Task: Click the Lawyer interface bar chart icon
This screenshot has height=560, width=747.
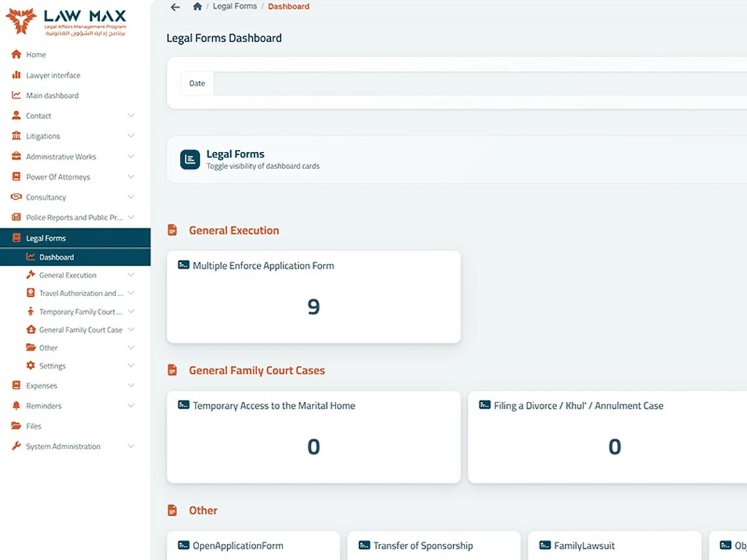Action: click(16, 75)
